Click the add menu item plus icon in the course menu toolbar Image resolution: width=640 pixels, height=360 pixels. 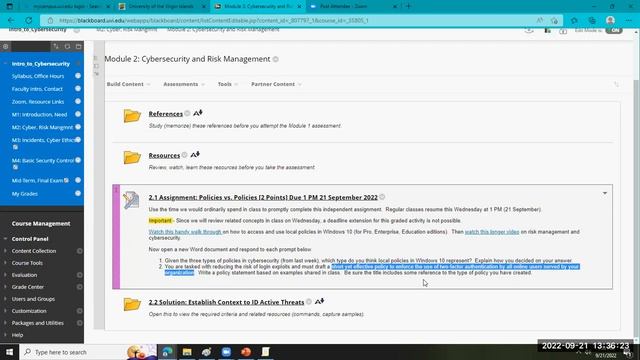pos(6,47)
